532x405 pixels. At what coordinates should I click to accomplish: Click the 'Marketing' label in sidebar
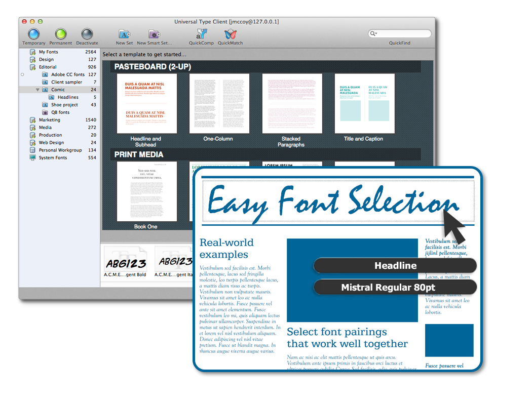(50, 120)
